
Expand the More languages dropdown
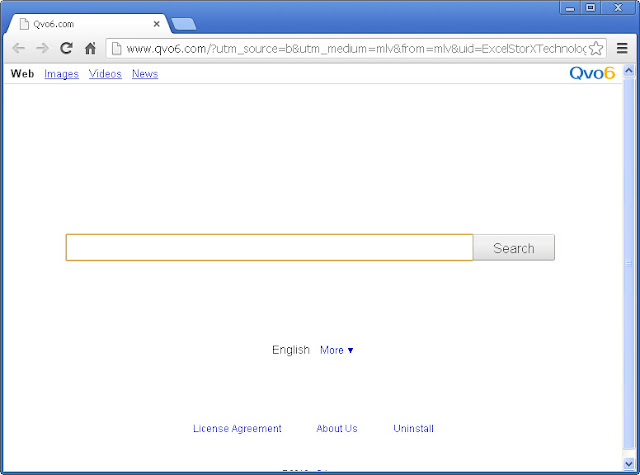pyautogui.click(x=337, y=350)
